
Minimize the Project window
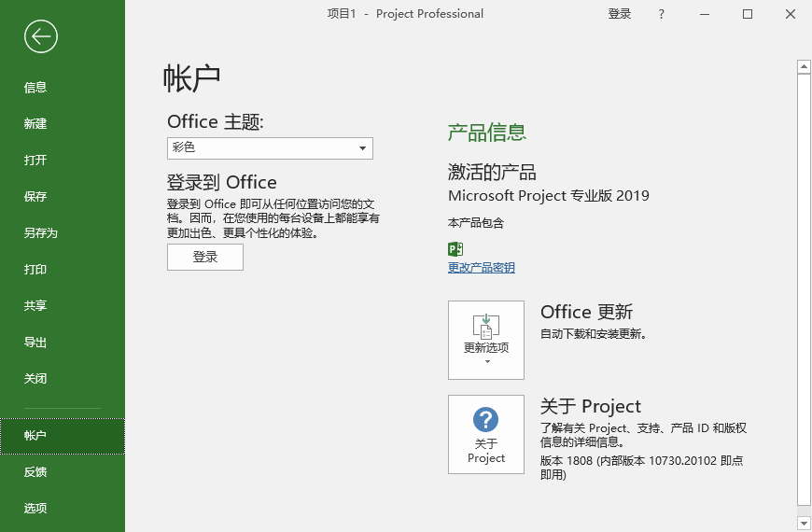(705, 14)
